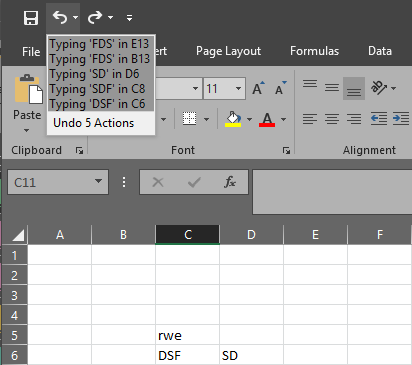Click the Insert Function fx icon
Image resolution: width=412 pixels, height=365 pixels.
point(230,182)
